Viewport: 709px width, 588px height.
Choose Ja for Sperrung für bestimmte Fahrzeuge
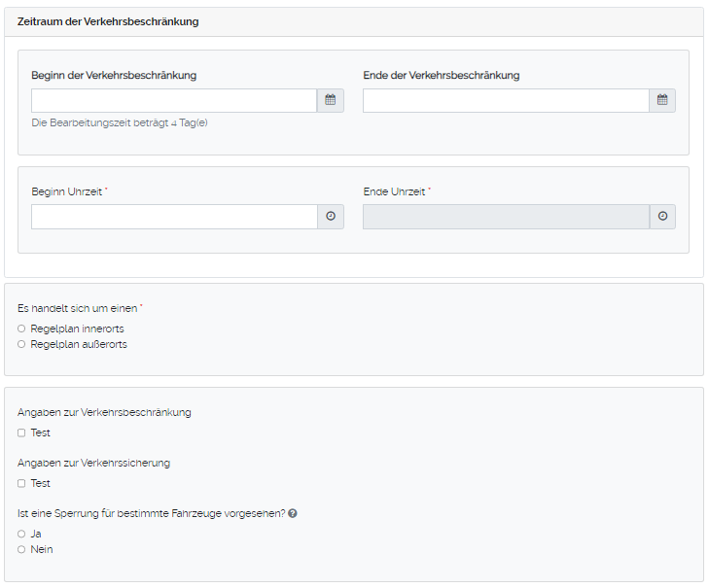coord(21,534)
